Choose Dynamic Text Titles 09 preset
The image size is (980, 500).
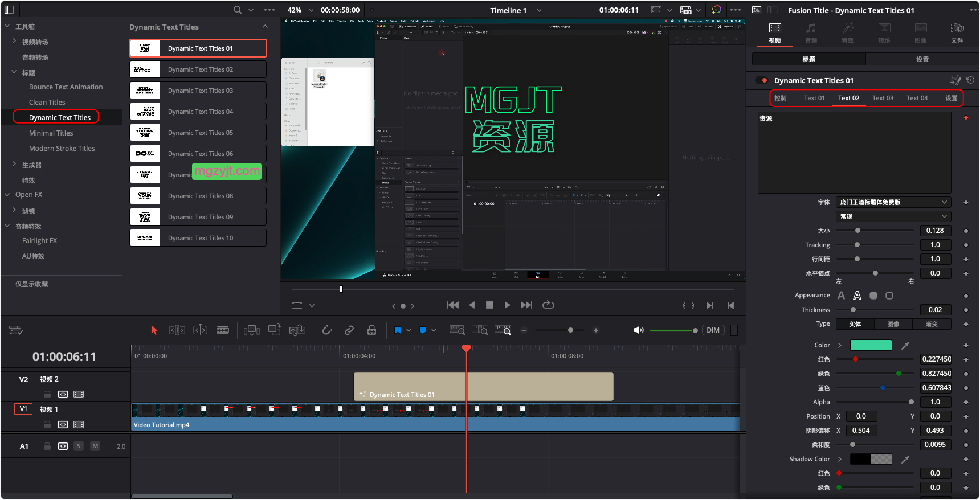pyautogui.click(x=198, y=217)
